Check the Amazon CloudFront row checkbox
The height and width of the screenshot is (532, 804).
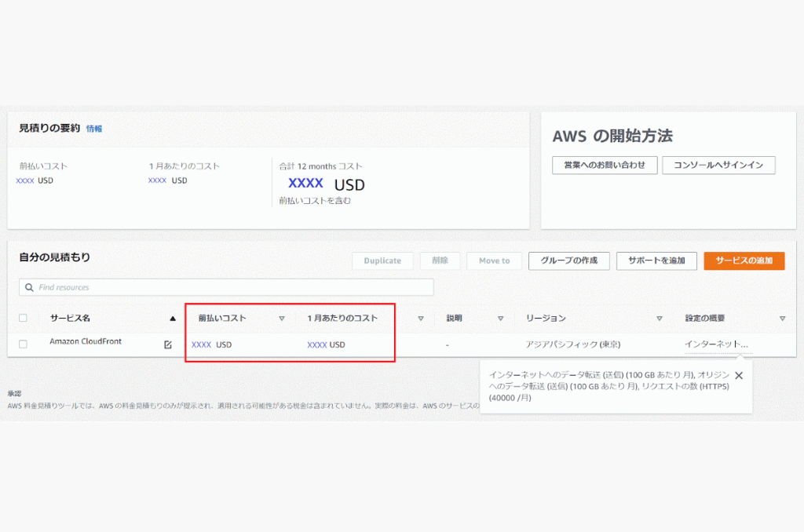23,344
